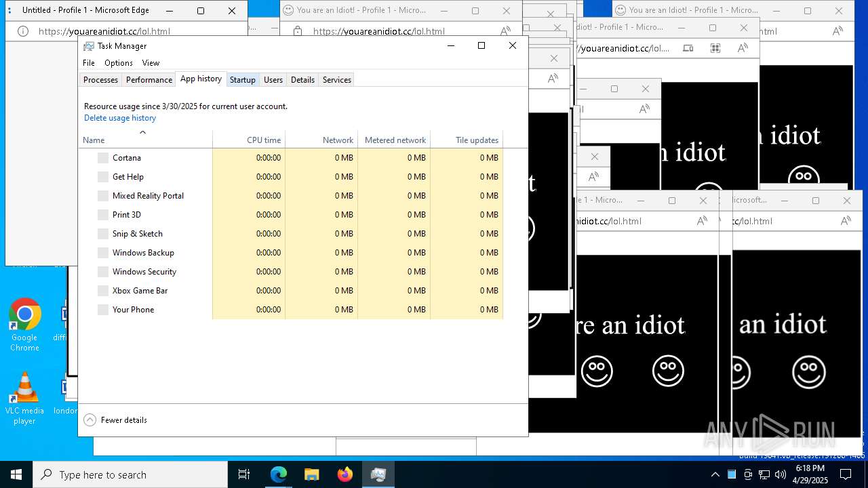Screen dimensions: 868x488
Task: Open the network icon in tray
Action: pyautogui.click(x=764, y=474)
